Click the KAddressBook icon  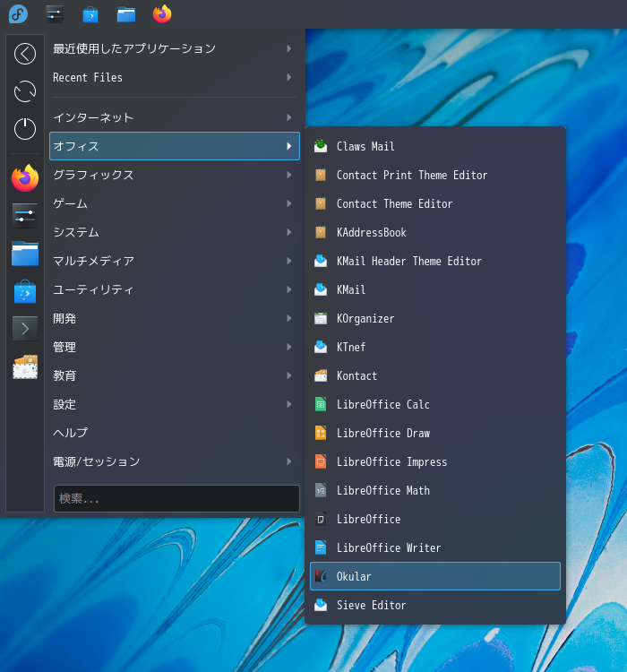(321, 232)
